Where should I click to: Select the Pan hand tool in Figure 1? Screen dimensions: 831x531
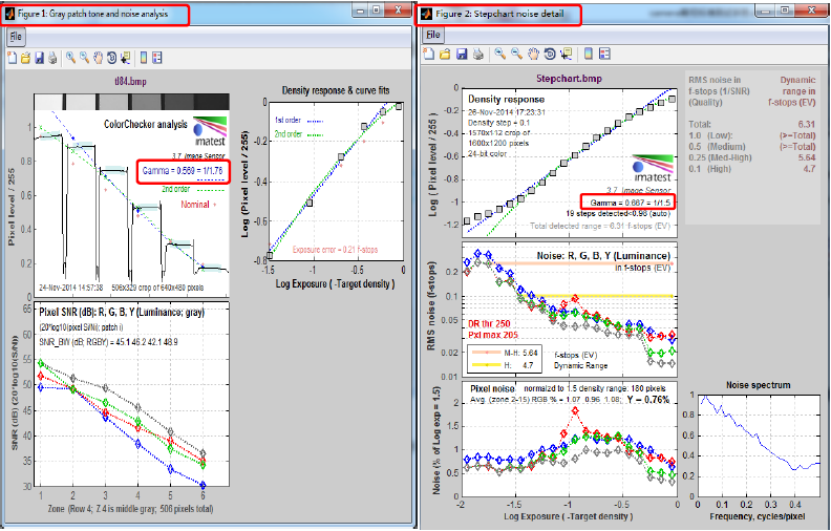pos(98,58)
